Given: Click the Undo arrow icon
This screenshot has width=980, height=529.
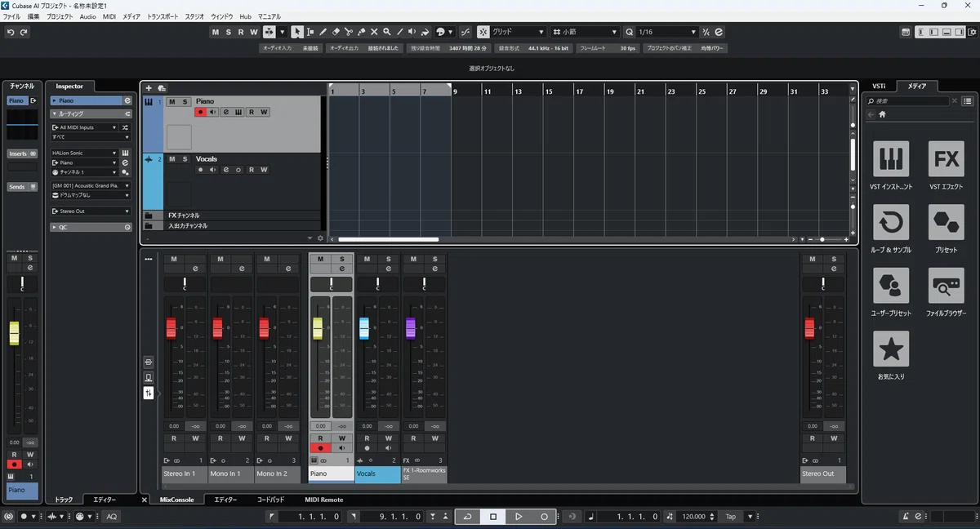Looking at the screenshot, I should pos(11,32).
